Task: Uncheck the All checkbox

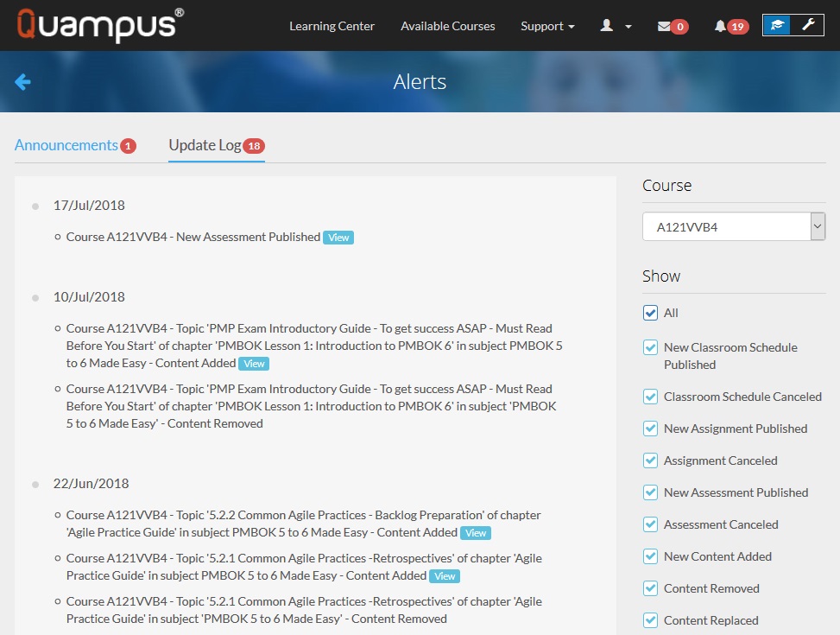Action: pos(651,313)
